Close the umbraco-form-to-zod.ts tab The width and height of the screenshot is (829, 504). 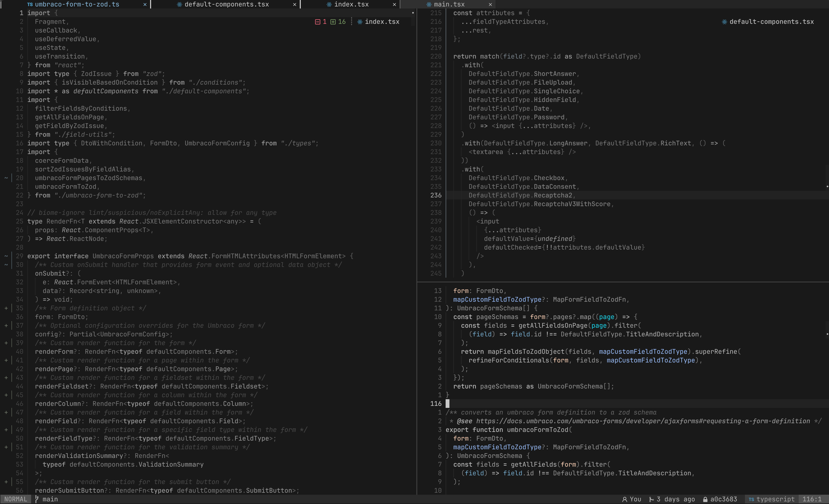pyautogui.click(x=145, y=4)
